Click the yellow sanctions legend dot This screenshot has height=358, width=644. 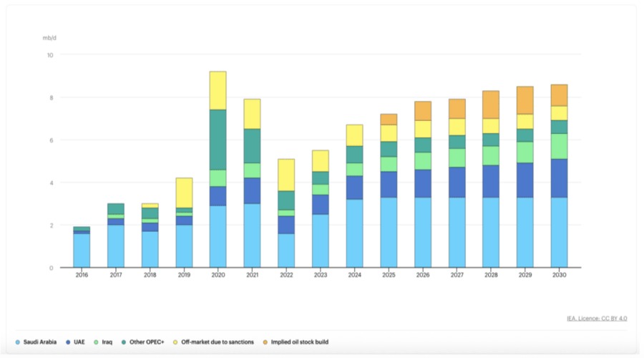point(177,342)
